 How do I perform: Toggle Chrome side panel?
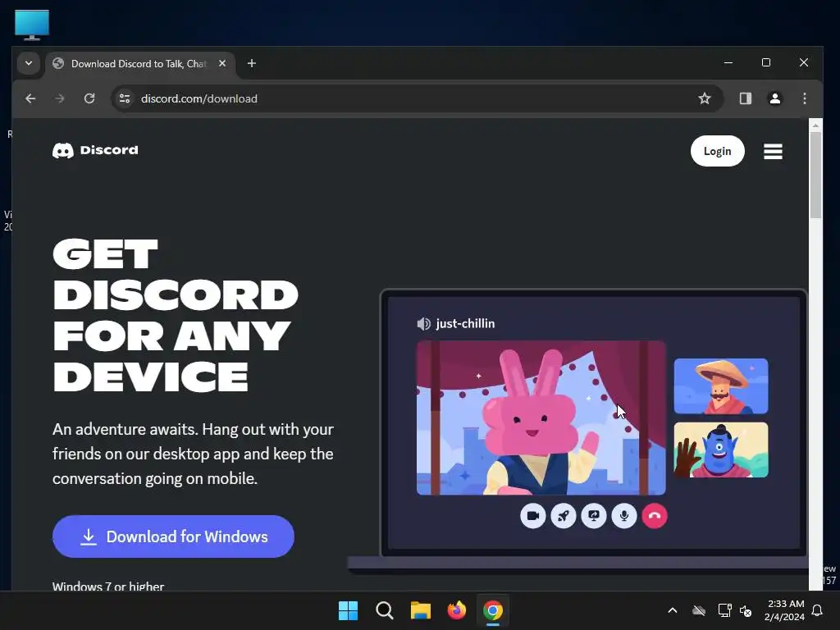745,98
